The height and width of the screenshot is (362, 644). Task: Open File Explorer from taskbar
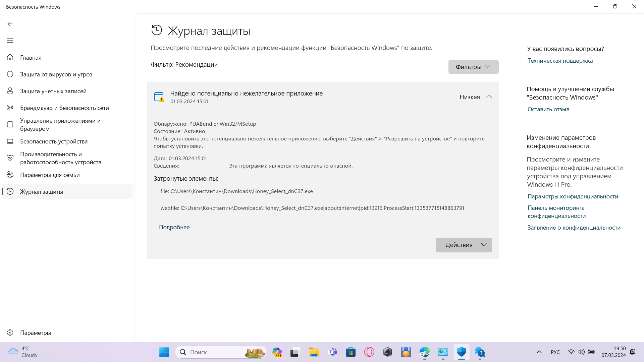pos(314,352)
